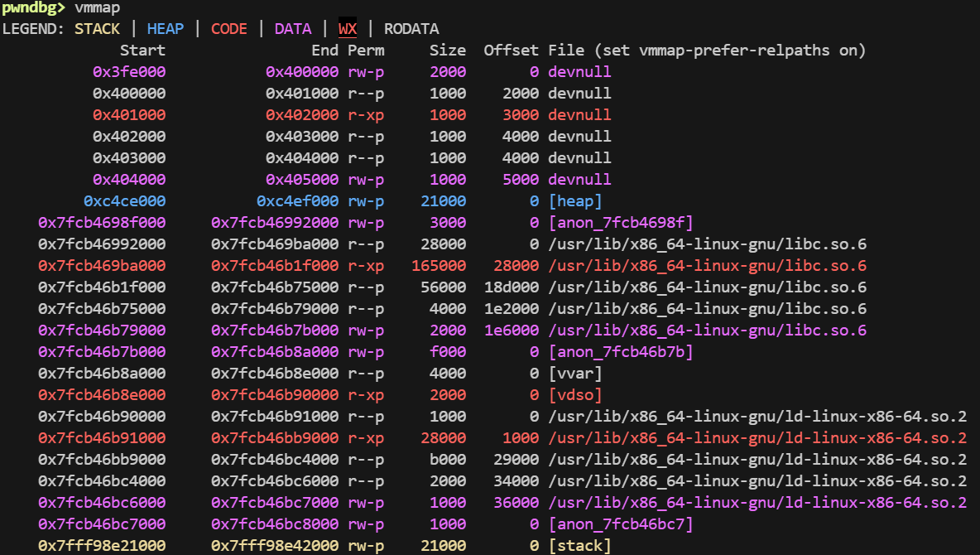Click the vmmap command text at the prompt

97,7
